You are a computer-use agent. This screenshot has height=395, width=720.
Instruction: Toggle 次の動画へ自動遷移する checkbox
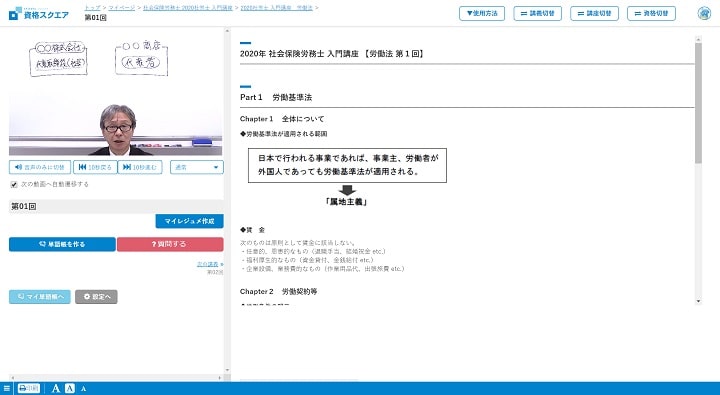pyautogui.click(x=14, y=185)
